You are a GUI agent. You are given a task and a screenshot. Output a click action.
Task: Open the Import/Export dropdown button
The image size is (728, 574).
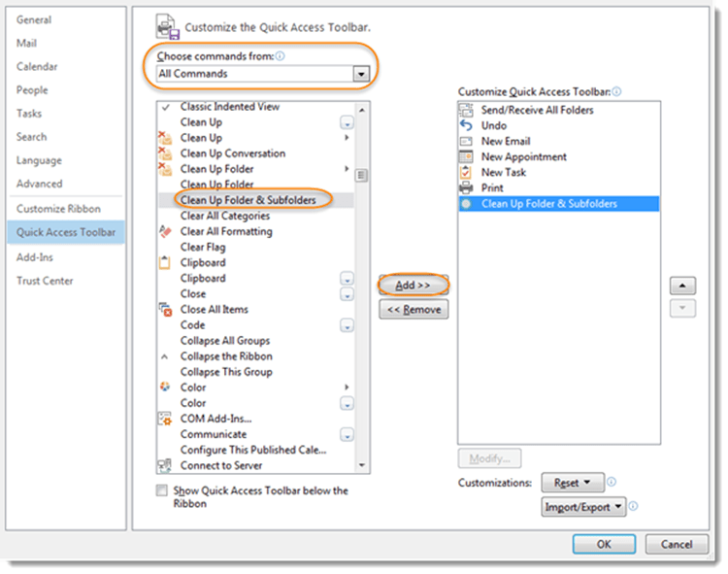(x=583, y=507)
